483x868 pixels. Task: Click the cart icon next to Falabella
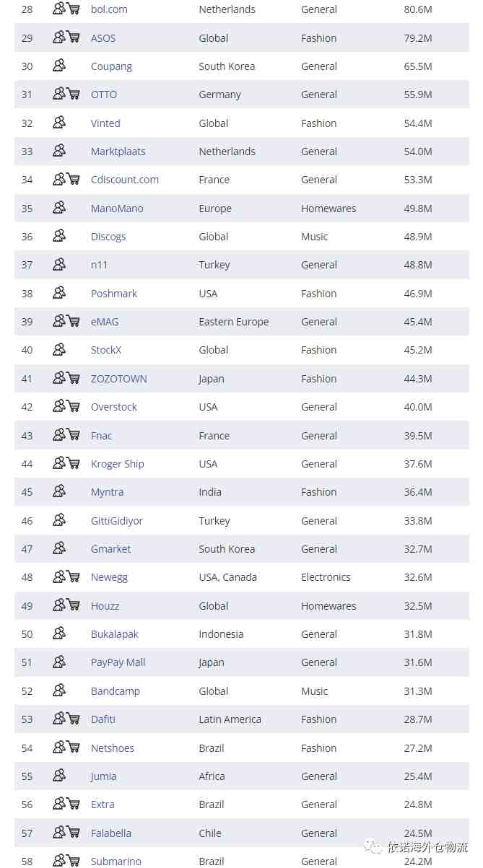tap(74, 832)
